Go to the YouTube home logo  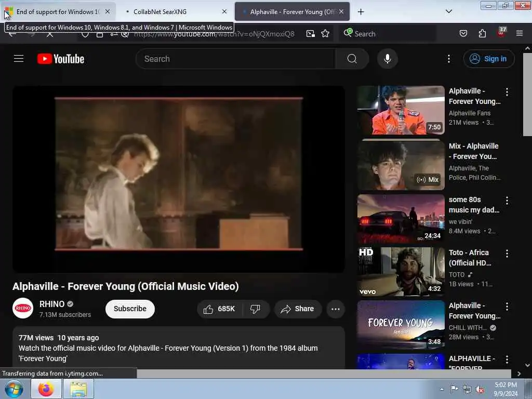(x=61, y=59)
